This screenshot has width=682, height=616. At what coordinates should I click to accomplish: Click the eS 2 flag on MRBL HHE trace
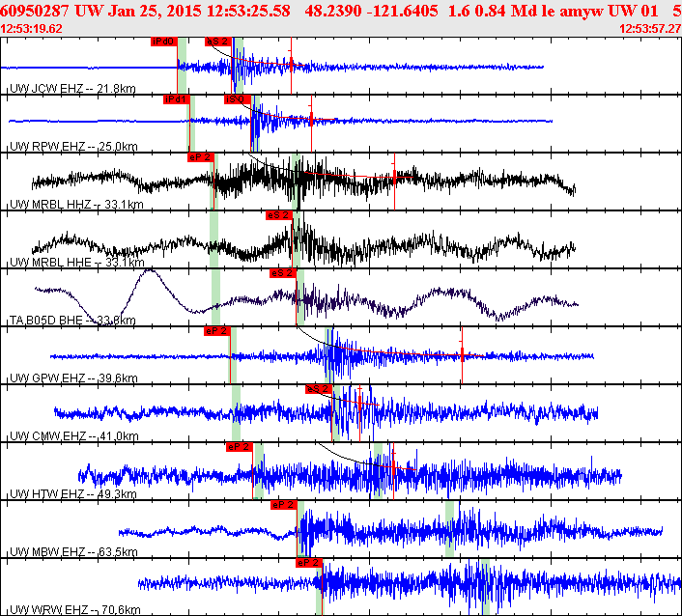[x=279, y=215]
